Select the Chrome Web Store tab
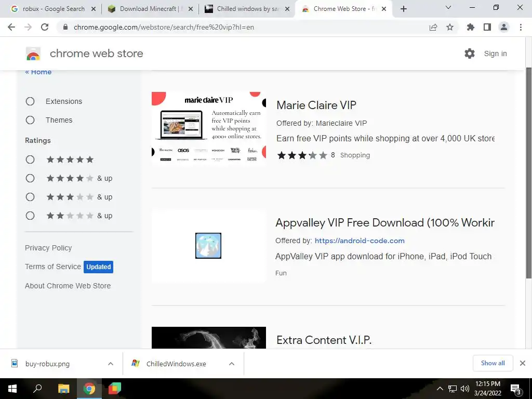 (343, 9)
